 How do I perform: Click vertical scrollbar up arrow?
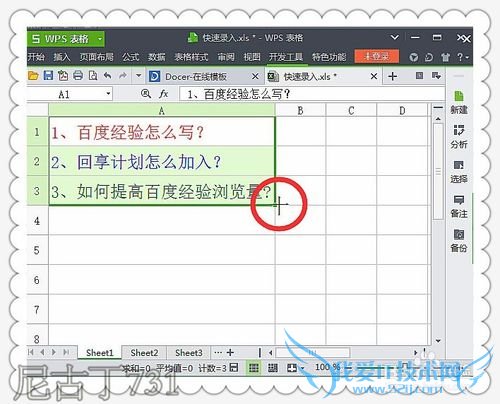point(438,119)
